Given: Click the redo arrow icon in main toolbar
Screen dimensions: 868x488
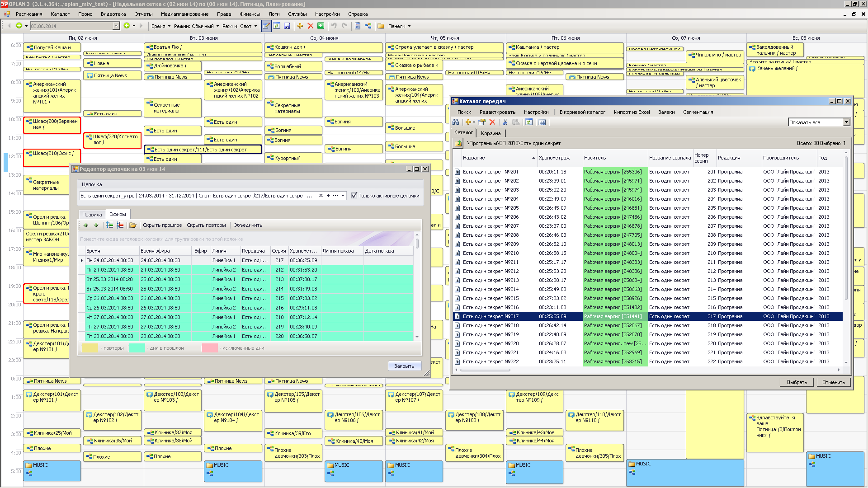Looking at the screenshot, I should pos(344,26).
